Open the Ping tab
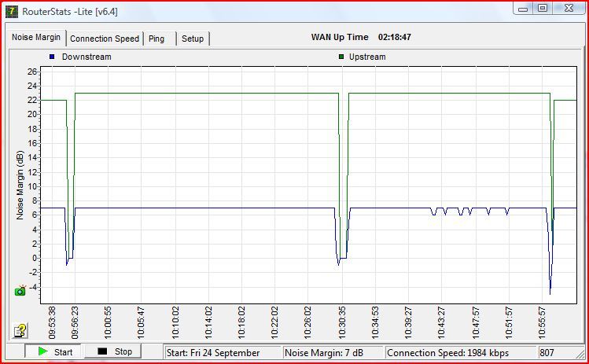This screenshot has width=589, height=364. click(157, 39)
